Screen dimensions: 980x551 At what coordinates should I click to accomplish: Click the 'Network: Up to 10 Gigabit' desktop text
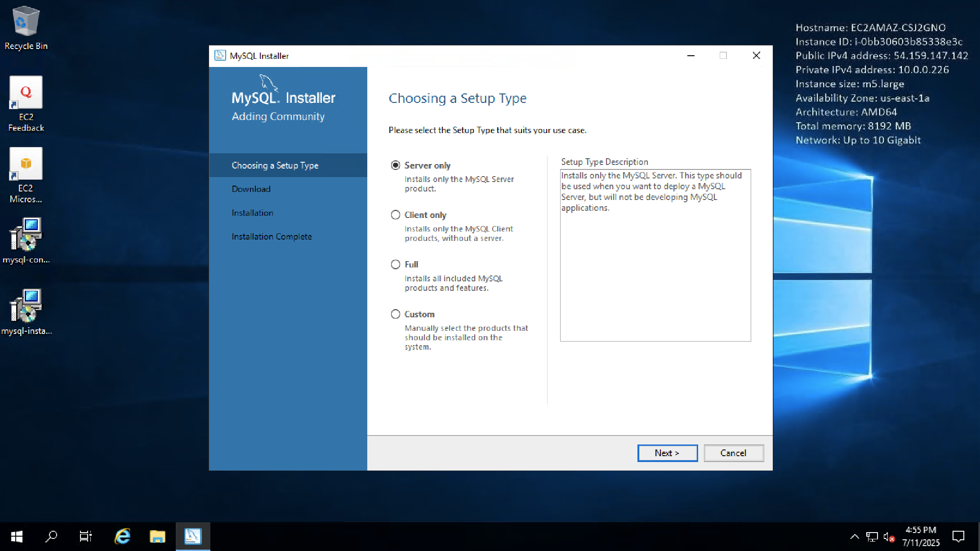[858, 140]
